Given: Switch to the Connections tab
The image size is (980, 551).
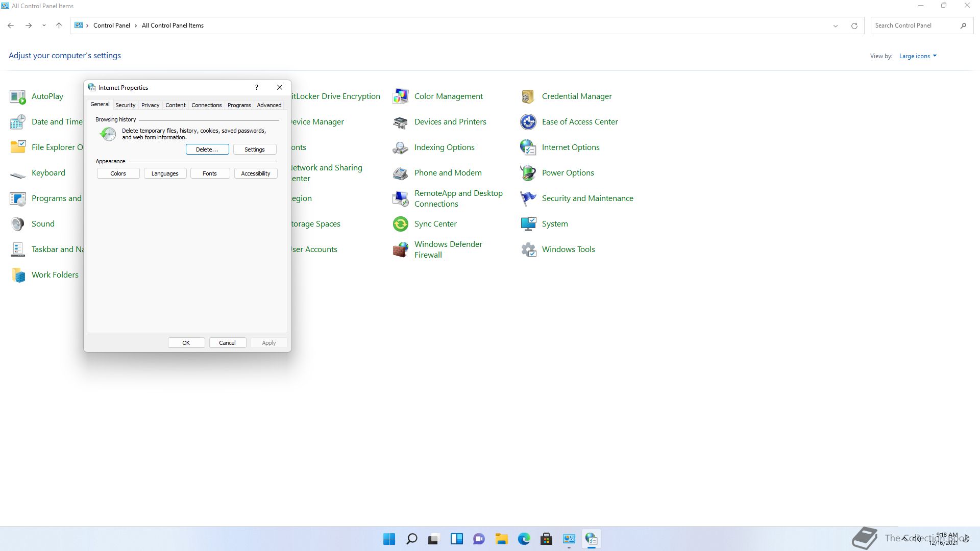Looking at the screenshot, I should [206, 105].
